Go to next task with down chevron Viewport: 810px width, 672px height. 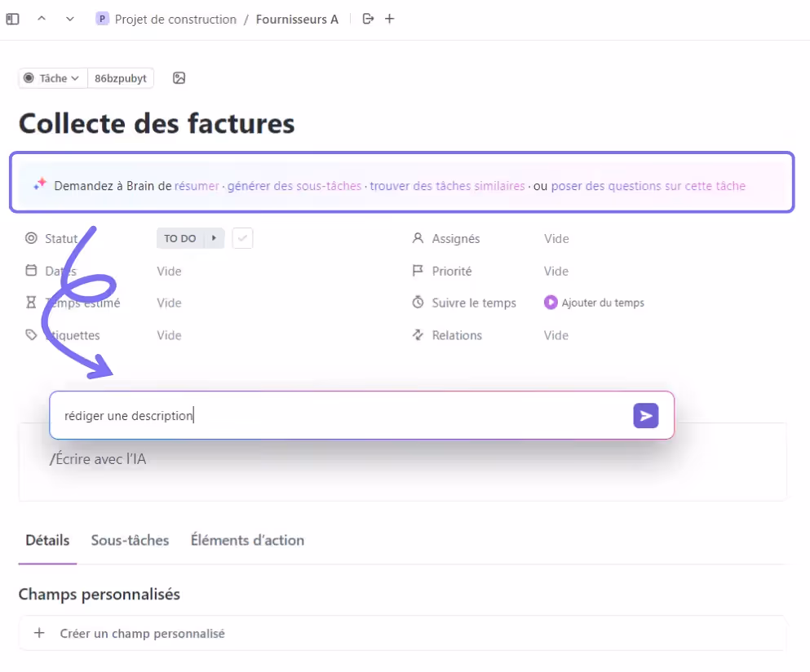[x=69, y=19]
